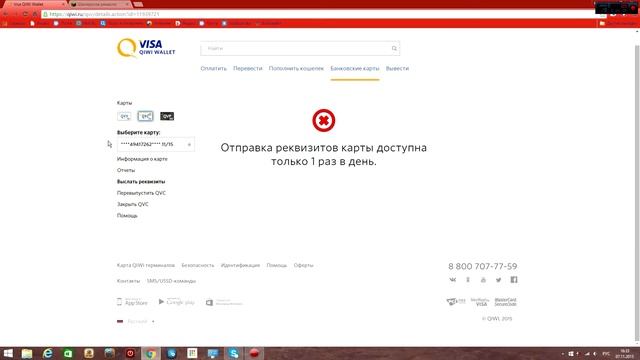
Task: Click the Twitter social icon
Action: pos(498,280)
